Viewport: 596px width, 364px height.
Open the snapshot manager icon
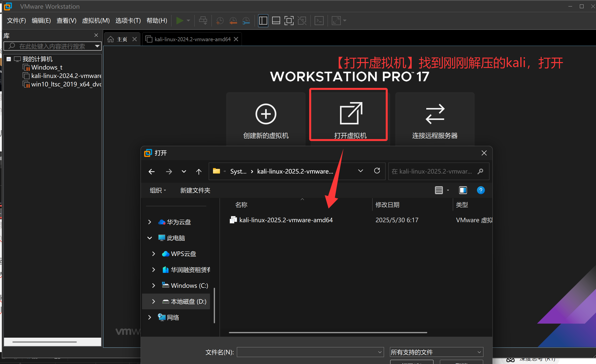(x=246, y=21)
